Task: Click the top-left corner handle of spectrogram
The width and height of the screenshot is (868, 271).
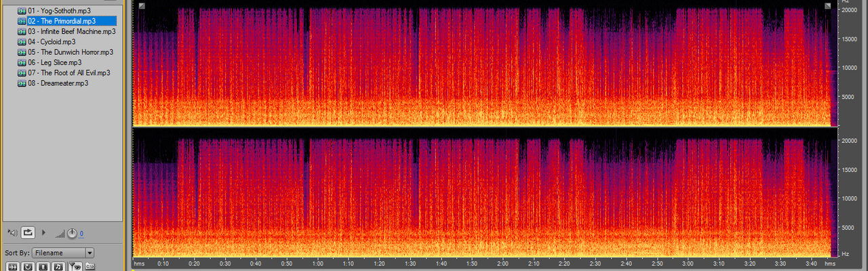Action: (141, 6)
